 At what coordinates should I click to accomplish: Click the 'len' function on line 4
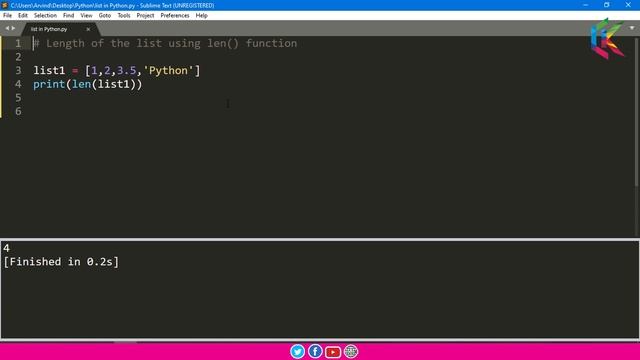81,84
